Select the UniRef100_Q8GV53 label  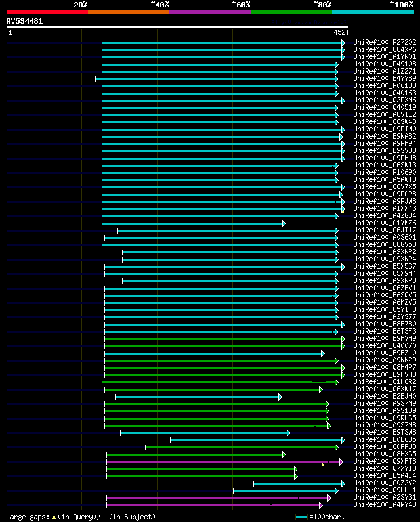(385, 245)
